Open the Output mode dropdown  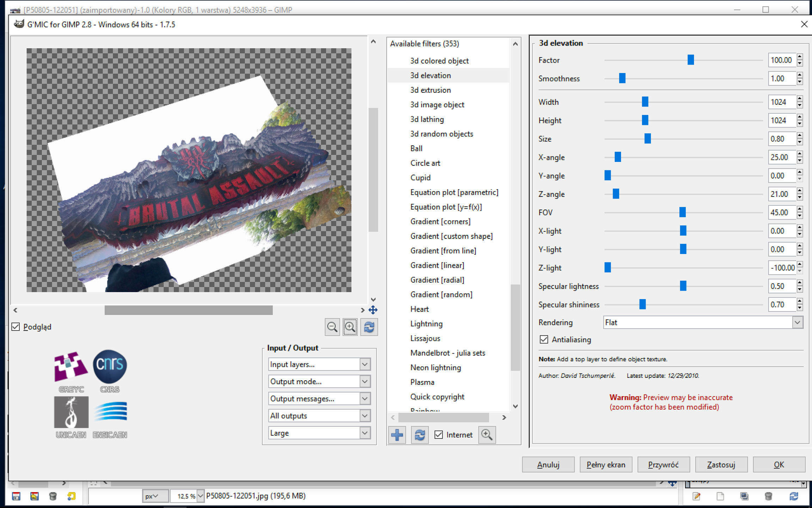tap(319, 381)
